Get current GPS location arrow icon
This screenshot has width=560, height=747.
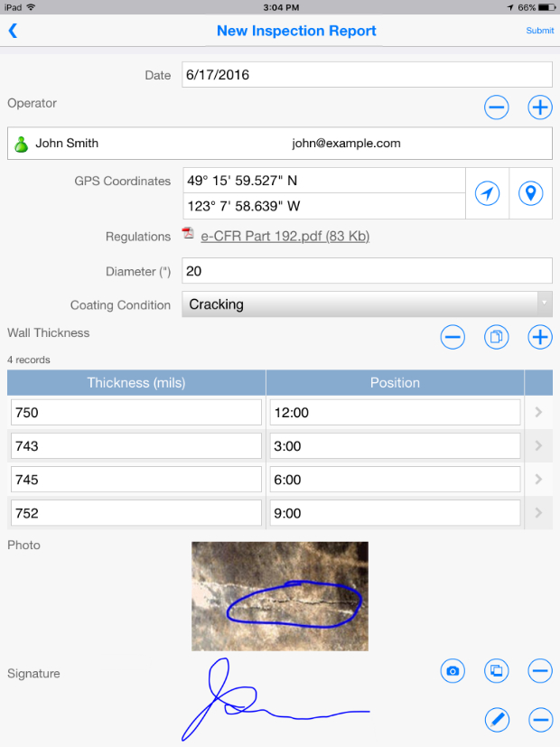[487, 193]
